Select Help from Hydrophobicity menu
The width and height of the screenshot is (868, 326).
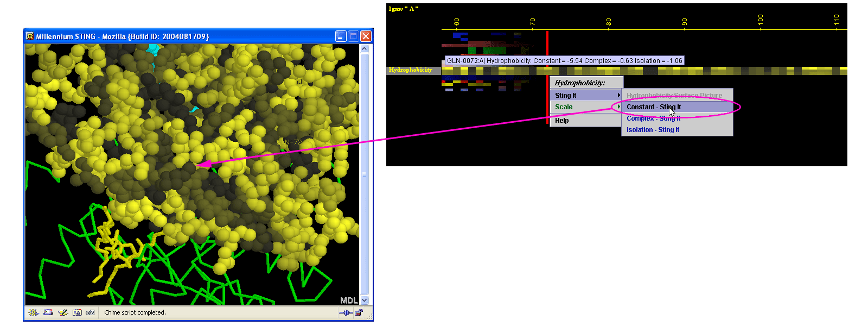coord(586,121)
